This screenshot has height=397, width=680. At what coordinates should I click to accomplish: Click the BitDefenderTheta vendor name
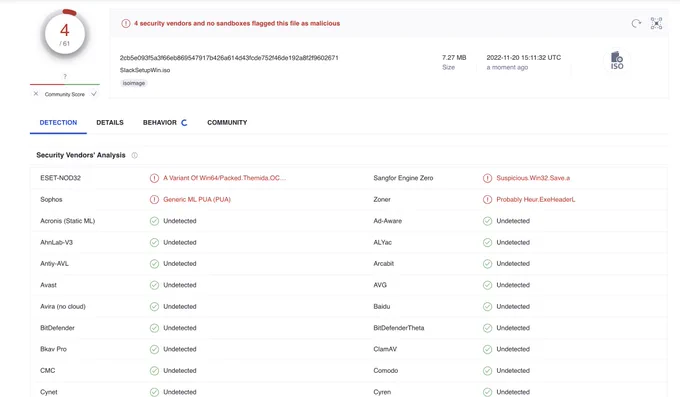(x=399, y=328)
